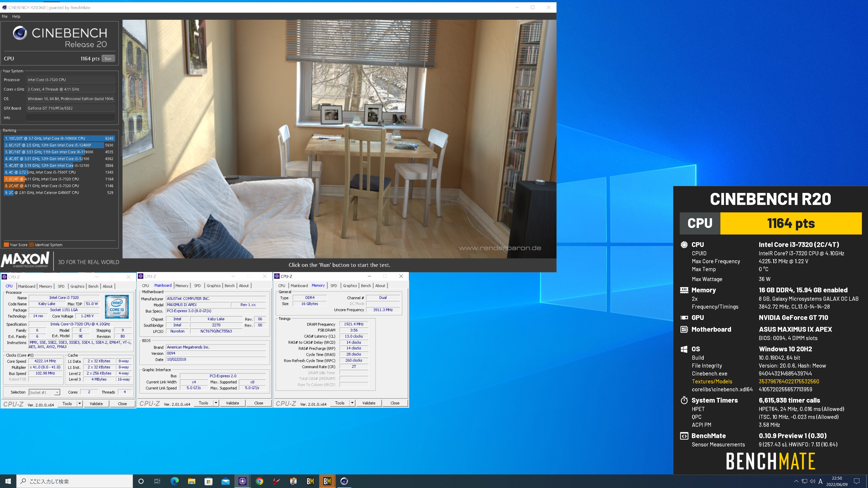Switch to Mainboard tab in CPU-tab CPU-Z window

pos(27,286)
